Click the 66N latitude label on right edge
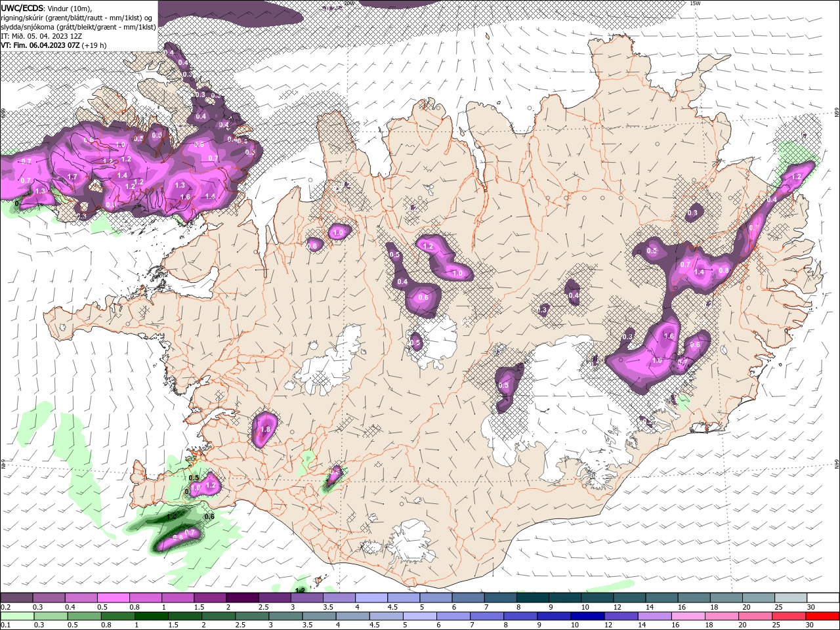The width and height of the screenshot is (840, 630). [x=836, y=114]
